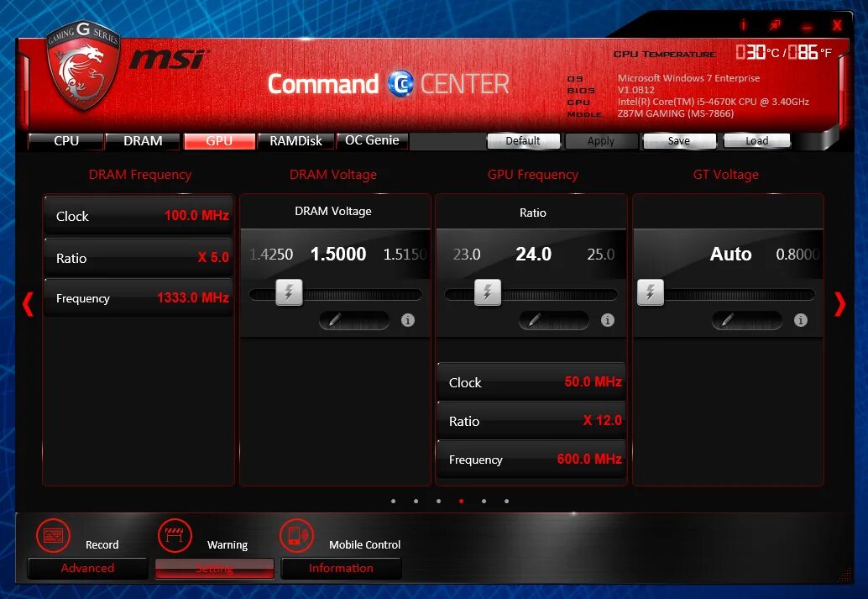868x599 pixels.
Task: Click the third page indicator dot
Action: [x=438, y=502]
